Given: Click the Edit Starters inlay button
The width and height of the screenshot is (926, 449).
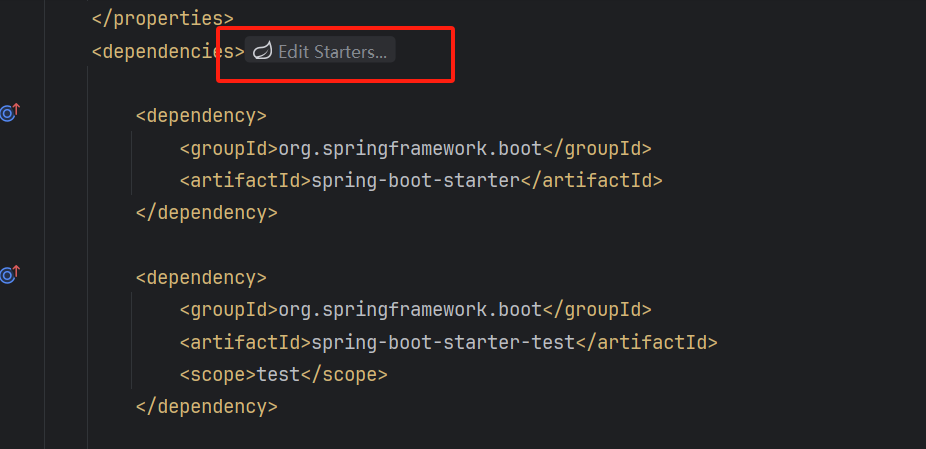Looking at the screenshot, I should click(331, 52).
